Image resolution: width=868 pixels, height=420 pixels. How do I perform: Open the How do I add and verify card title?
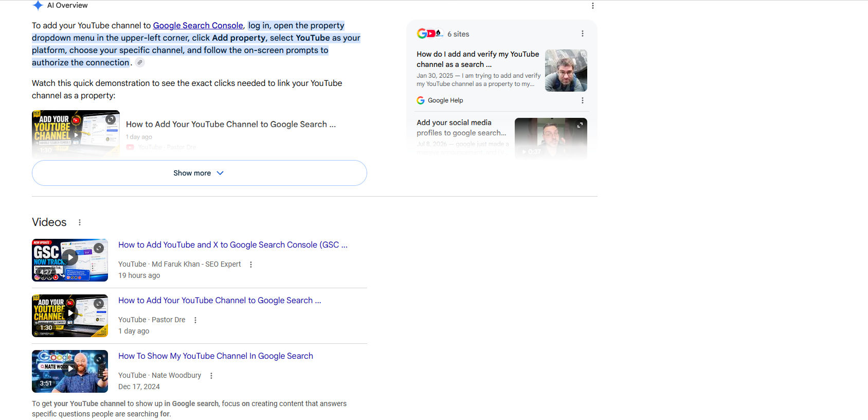click(x=478, y=59)
